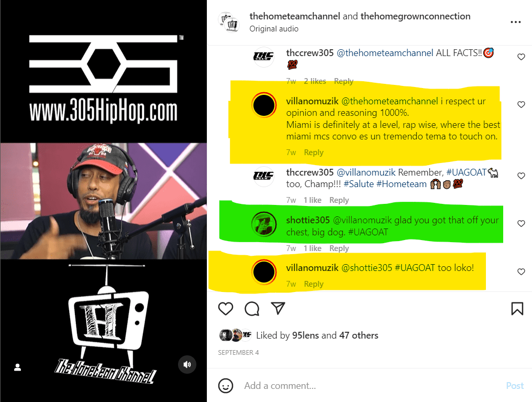Reply to shottie305's comment

[x=339, y=248]
